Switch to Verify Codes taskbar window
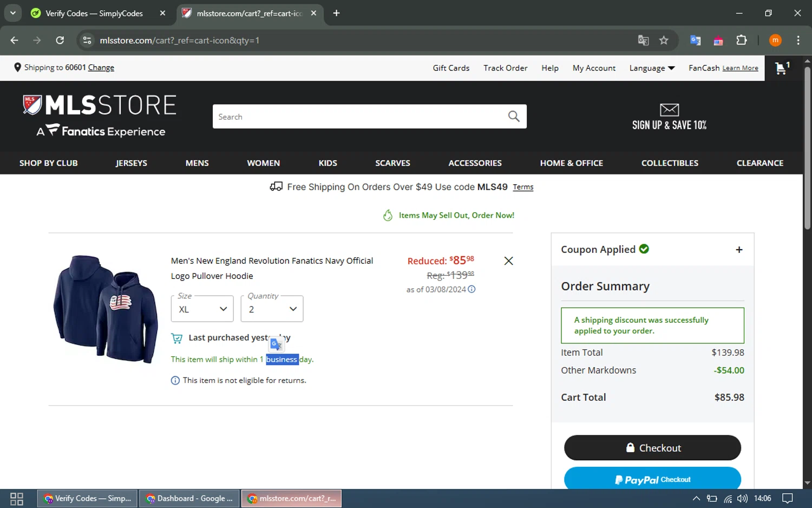This screenshot has height=508, width=812. pos(87,498)
